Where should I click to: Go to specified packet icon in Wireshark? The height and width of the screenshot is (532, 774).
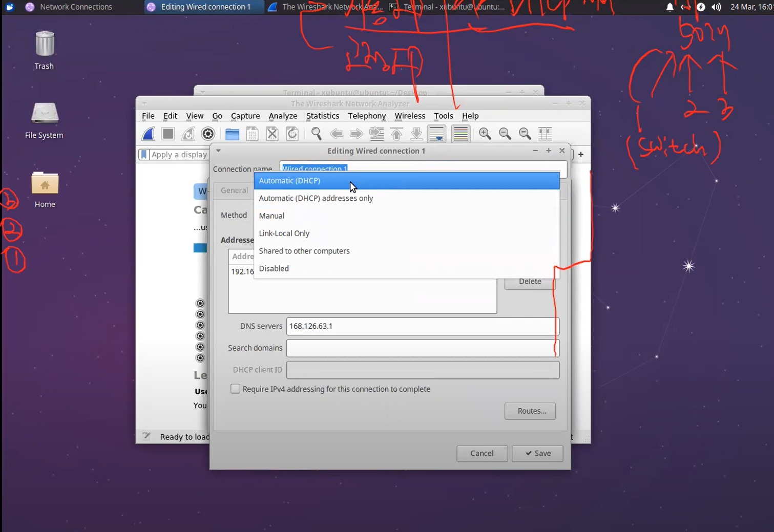(x=376, y=134)
